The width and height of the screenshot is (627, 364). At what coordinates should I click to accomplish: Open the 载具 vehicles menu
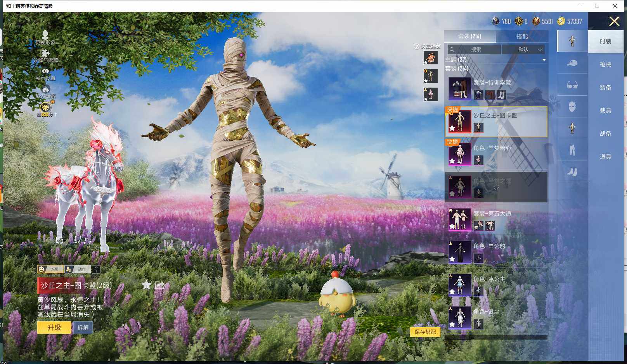pos(605,110)
